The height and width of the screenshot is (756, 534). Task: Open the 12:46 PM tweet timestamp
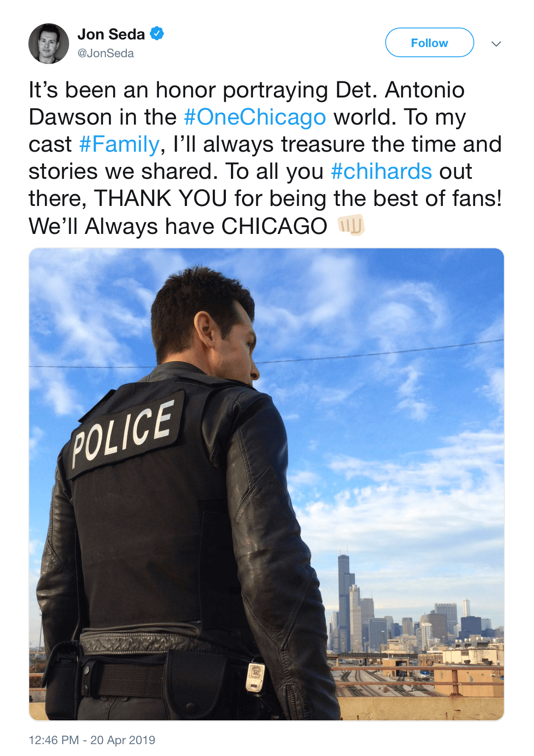[54, 740]
